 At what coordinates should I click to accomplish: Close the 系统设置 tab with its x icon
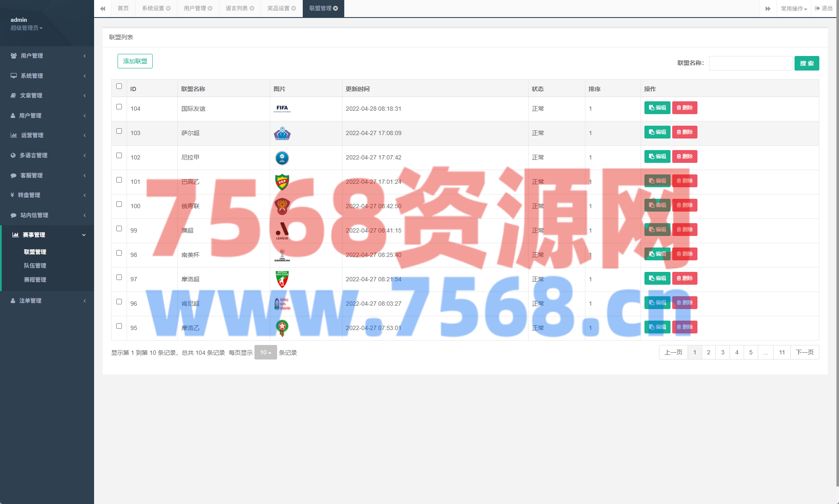coord(168,9)
